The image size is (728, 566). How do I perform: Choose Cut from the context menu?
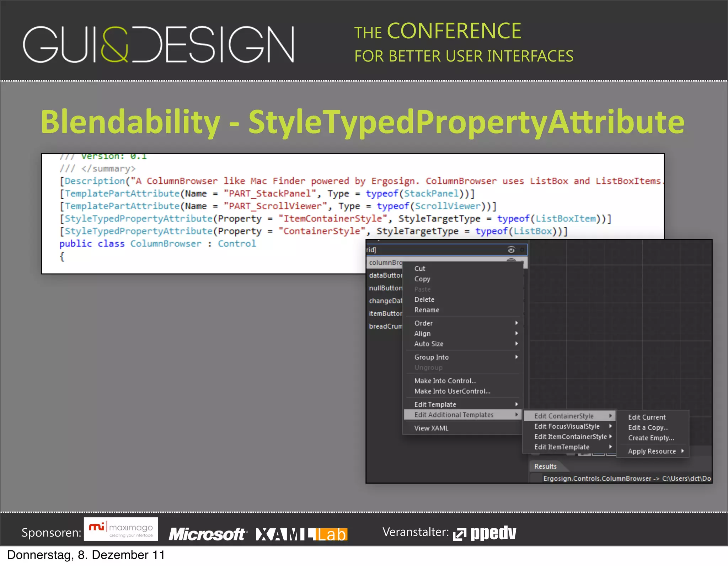[x=463, y=269]
